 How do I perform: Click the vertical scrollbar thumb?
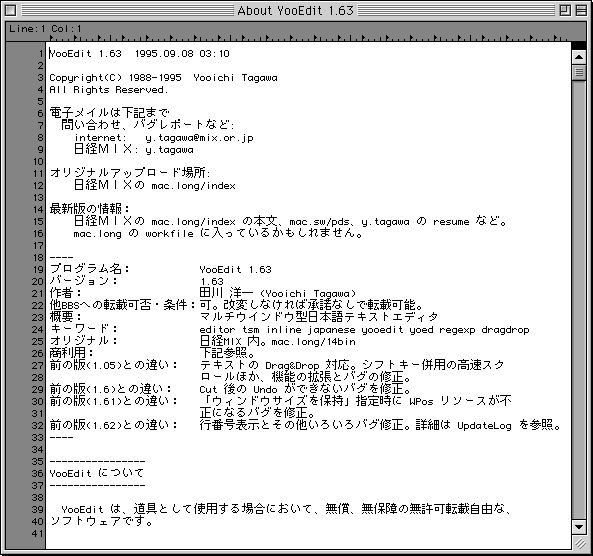pos(579,72)
